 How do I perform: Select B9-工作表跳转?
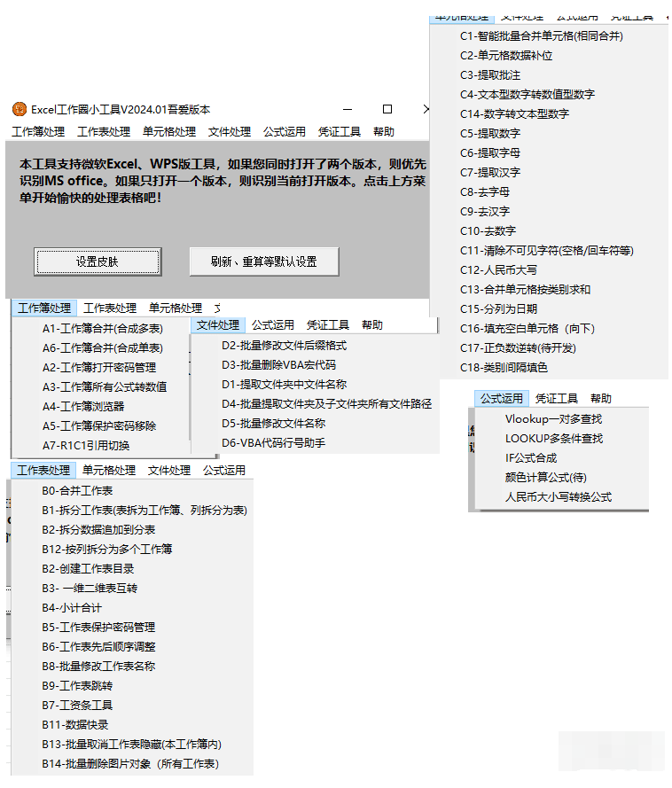pos(77,686)
